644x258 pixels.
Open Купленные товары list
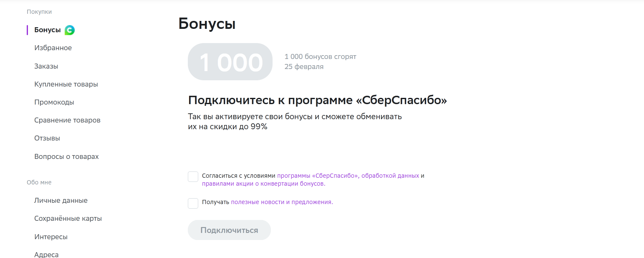pyautogui.click(x=66, y=84)
